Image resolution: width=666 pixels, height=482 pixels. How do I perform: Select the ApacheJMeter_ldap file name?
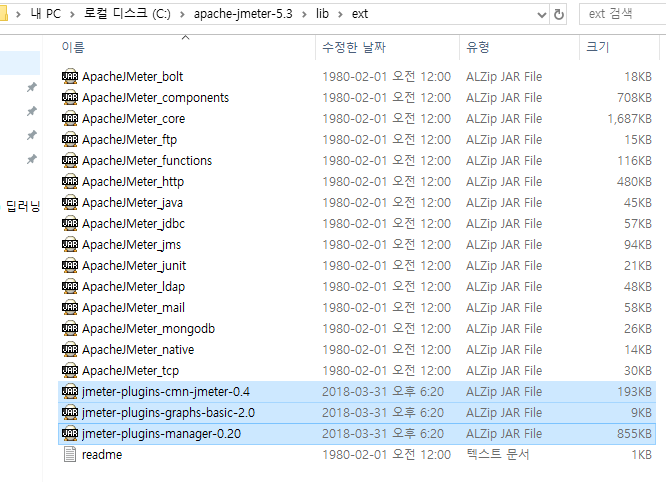click(134, 287)
